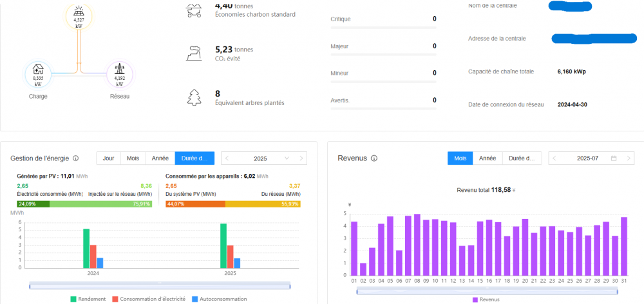Click the zoom slider under energy chart
This screenshot has height=304, width=644.
(160, 284)
